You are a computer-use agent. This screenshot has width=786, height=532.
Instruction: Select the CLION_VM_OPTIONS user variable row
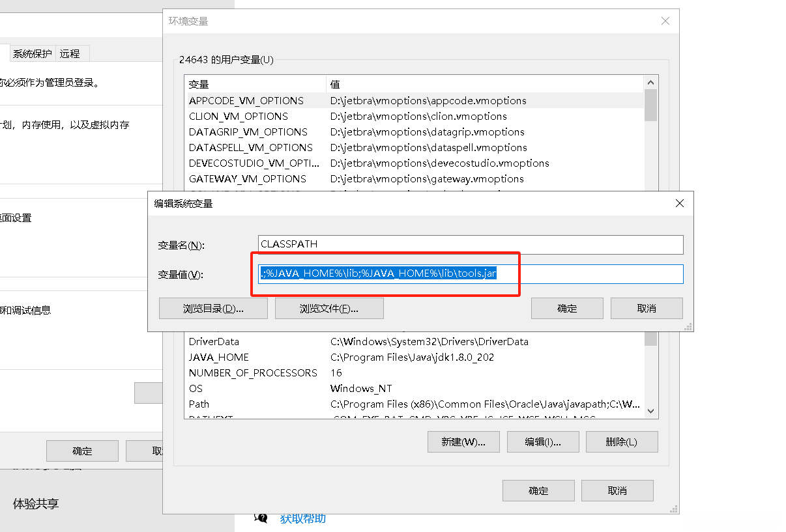pyautogui.click(x=414, y=116)
